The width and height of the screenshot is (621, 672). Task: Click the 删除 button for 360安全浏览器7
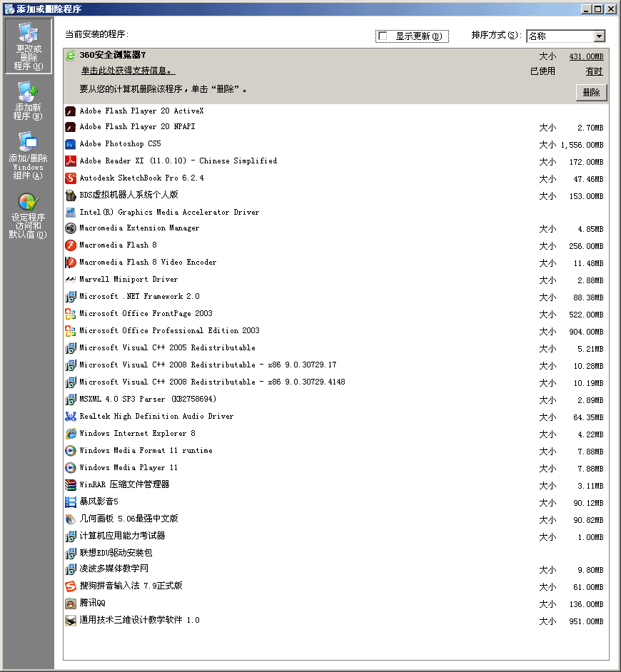(x=592, y=93)
